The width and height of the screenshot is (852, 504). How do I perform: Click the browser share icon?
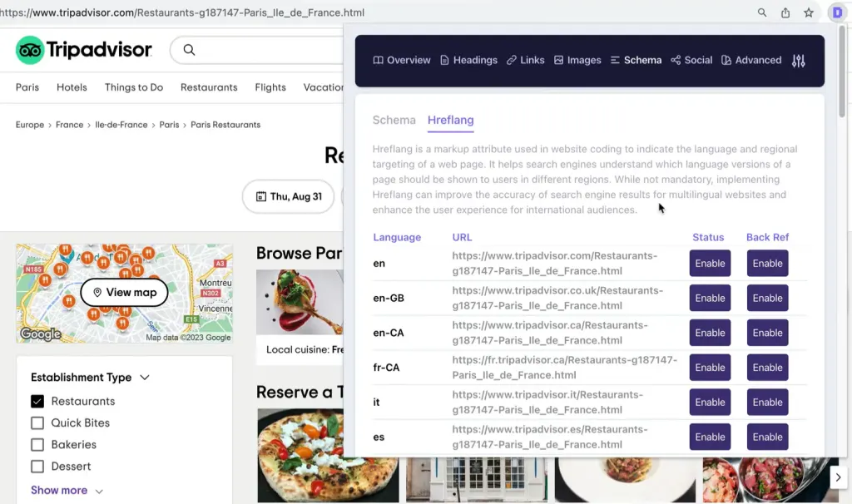coord(785,12)
